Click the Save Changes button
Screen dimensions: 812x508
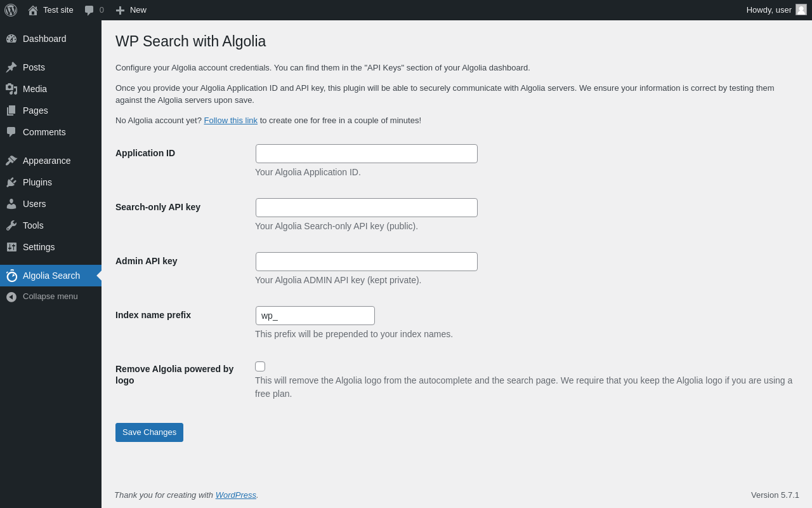pyautogui.click(x=149, y=432)
